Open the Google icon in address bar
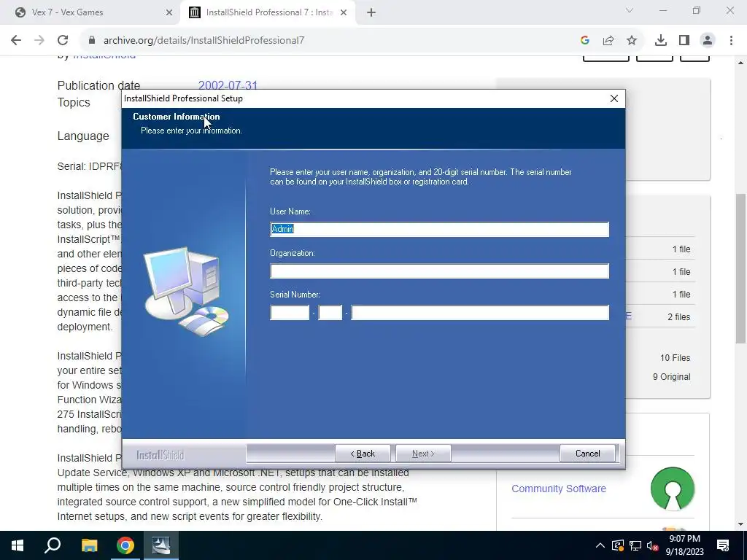Screen dimensions: 747x560 point(585,41)
